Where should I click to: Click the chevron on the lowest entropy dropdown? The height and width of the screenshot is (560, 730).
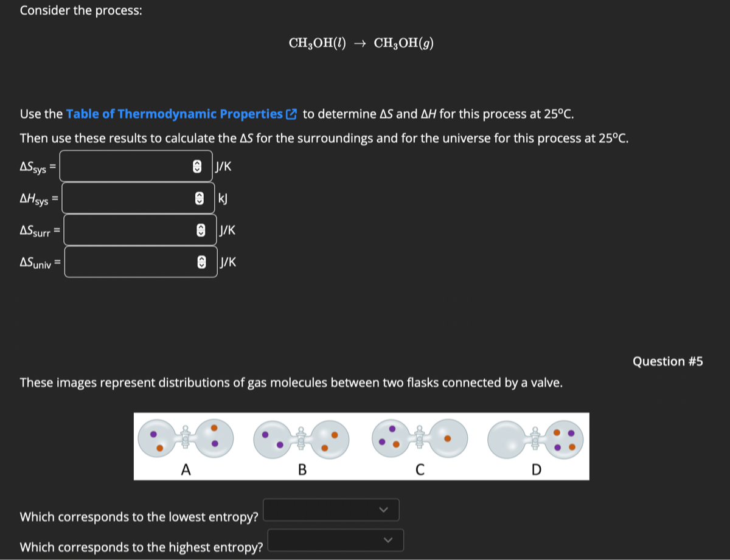[x=383, y=510]
